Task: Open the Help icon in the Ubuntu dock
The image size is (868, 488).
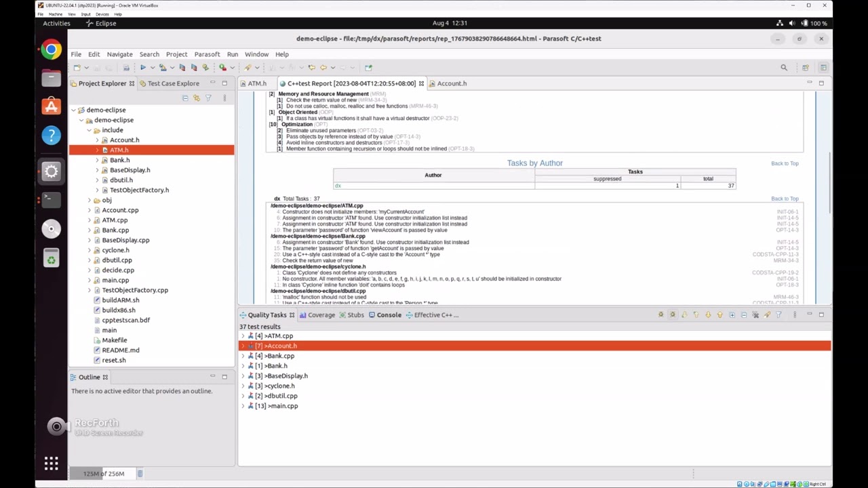Action: 51,136
